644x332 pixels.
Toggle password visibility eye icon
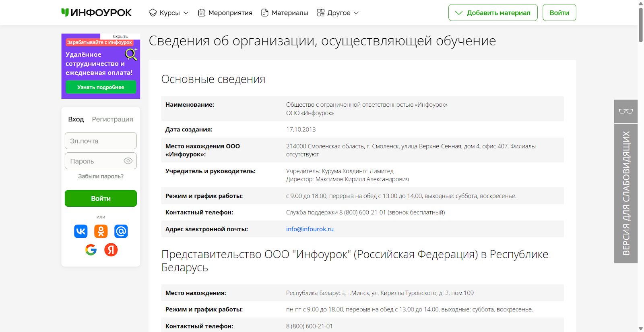[128, 161]
